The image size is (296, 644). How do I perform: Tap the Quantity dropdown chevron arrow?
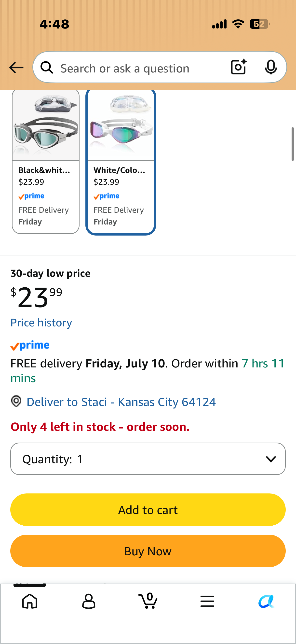[x=271, y=459]
